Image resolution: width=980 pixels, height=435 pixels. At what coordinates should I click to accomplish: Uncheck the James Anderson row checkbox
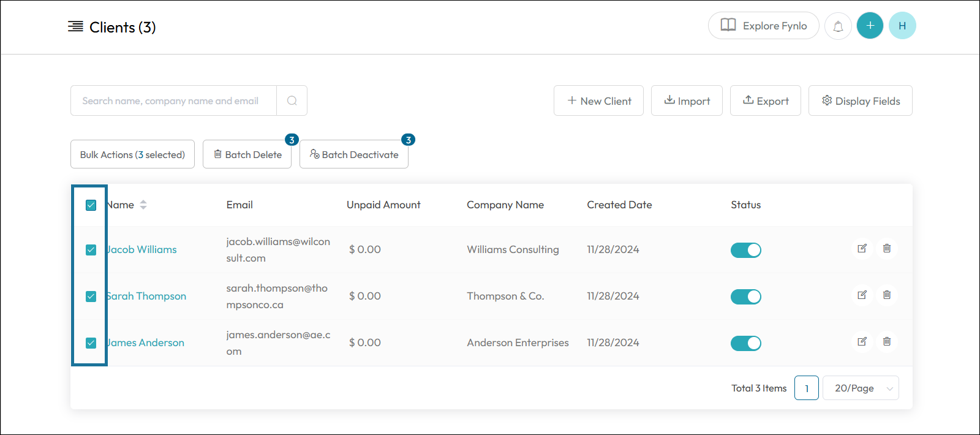click(x=91, y=343)
